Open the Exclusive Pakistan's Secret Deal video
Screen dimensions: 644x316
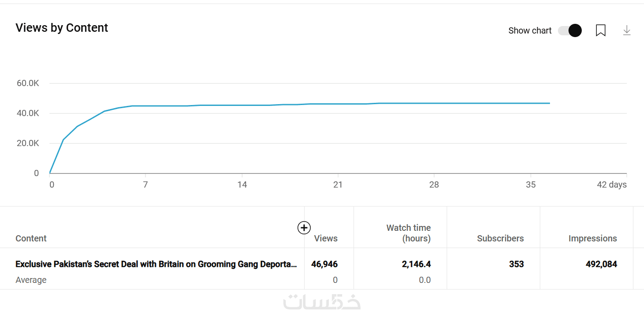pyautogui.click(x=156, y=264)
